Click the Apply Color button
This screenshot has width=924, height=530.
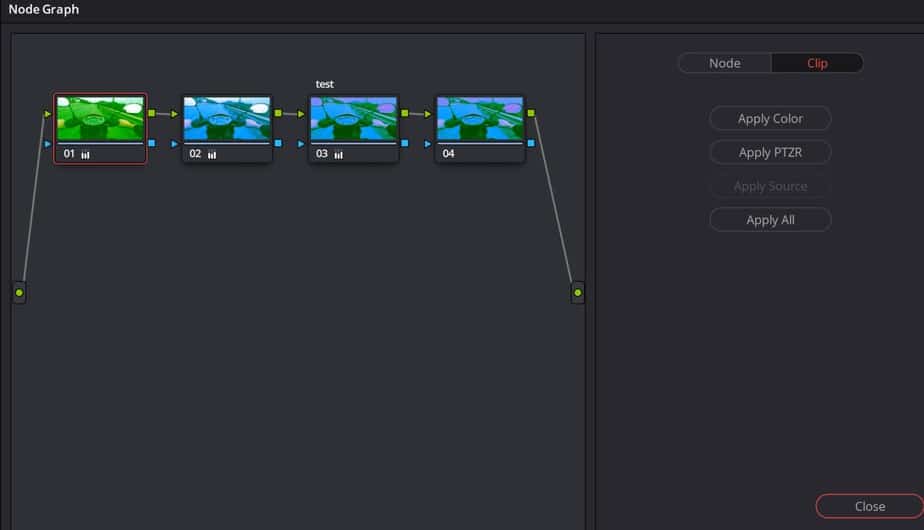[770, 118]
